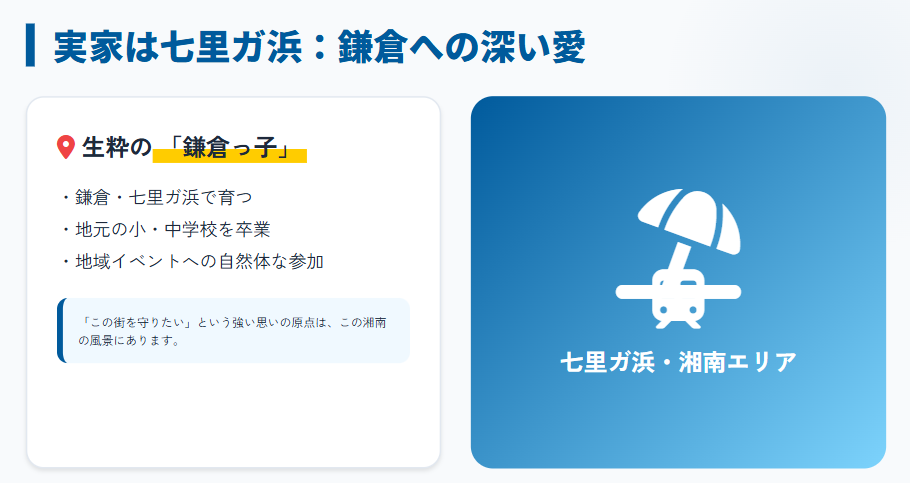The width and height of the screenshot is (910, 483).
Task: Click the blue vertical bar beside title
Action: tap(30, 45)
